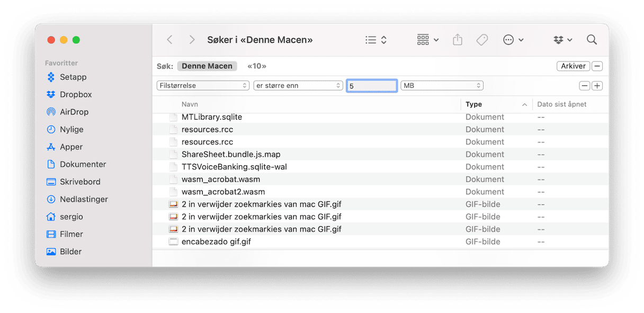The width and height of the screenshot is (644, 313).
Task: Open Nedlastinger folder
Action: pyautogui.click(x=77, y=199)
